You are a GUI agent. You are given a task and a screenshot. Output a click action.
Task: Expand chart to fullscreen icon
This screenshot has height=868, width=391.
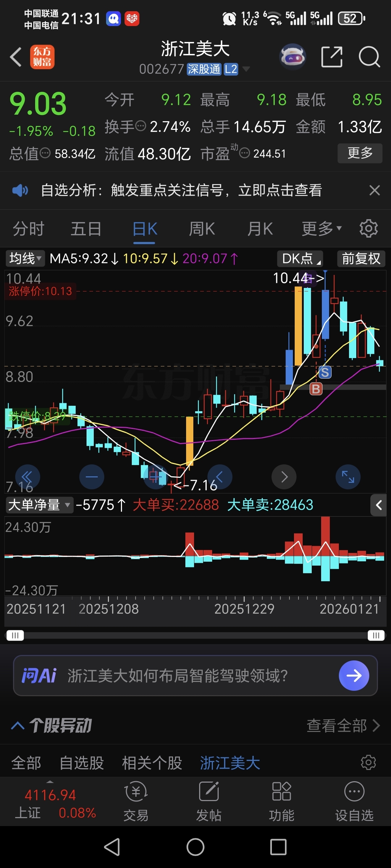coord(348,477)
